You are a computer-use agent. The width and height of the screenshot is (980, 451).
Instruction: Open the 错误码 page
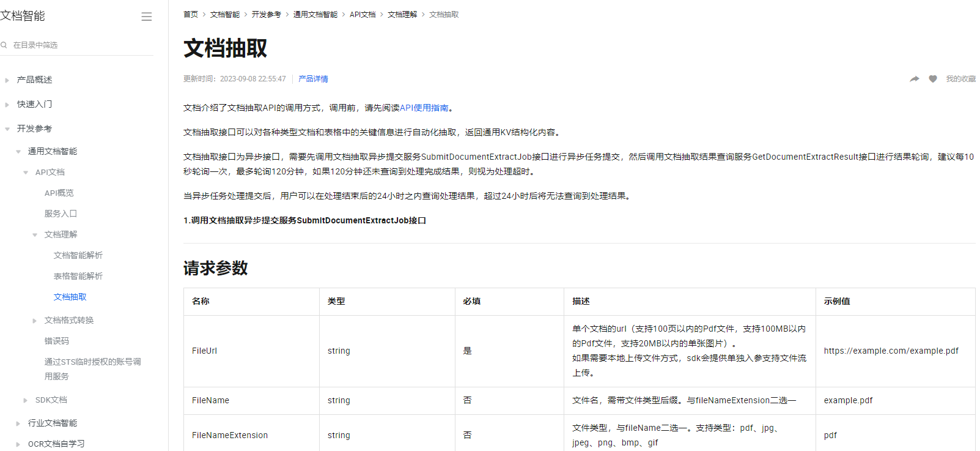(57, 341)
